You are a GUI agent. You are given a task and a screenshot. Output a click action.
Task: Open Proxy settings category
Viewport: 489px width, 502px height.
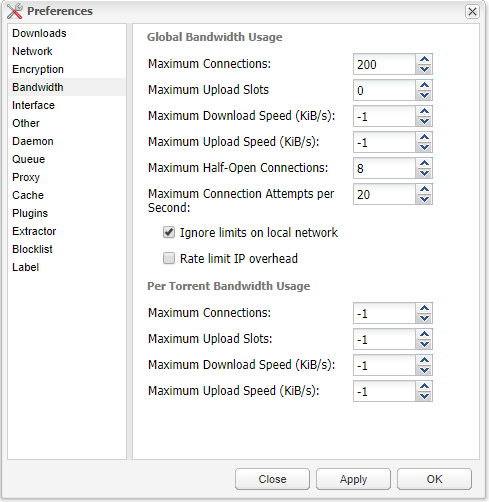click(67, 177)
